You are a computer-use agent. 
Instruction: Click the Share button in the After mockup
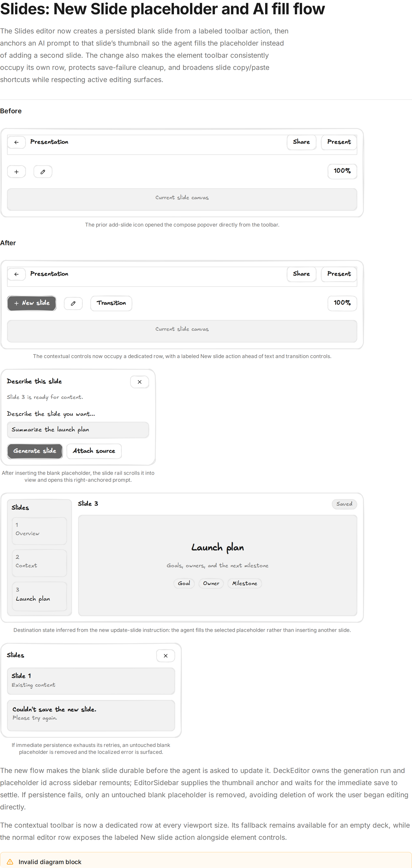[x=301, y=274]
